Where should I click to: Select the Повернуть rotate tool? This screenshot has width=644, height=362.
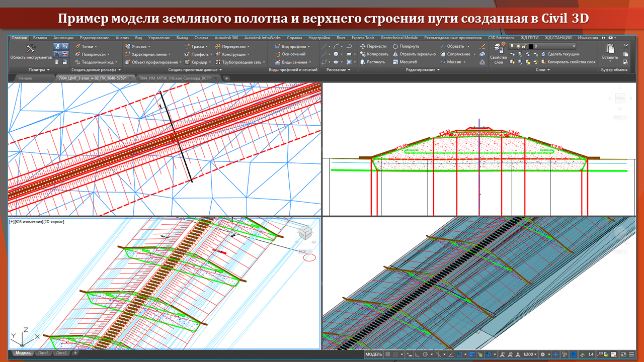tap(406, 46)
